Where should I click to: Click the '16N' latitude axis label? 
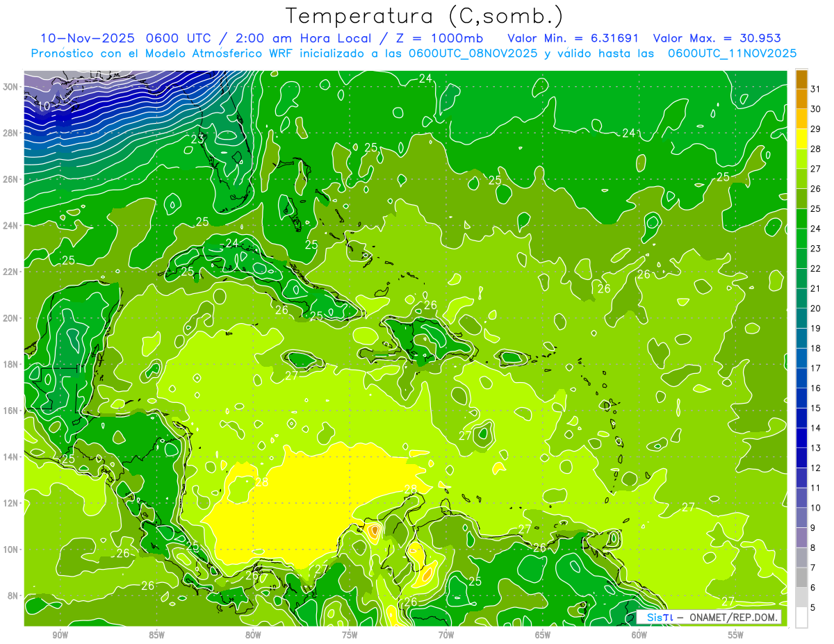10,411
